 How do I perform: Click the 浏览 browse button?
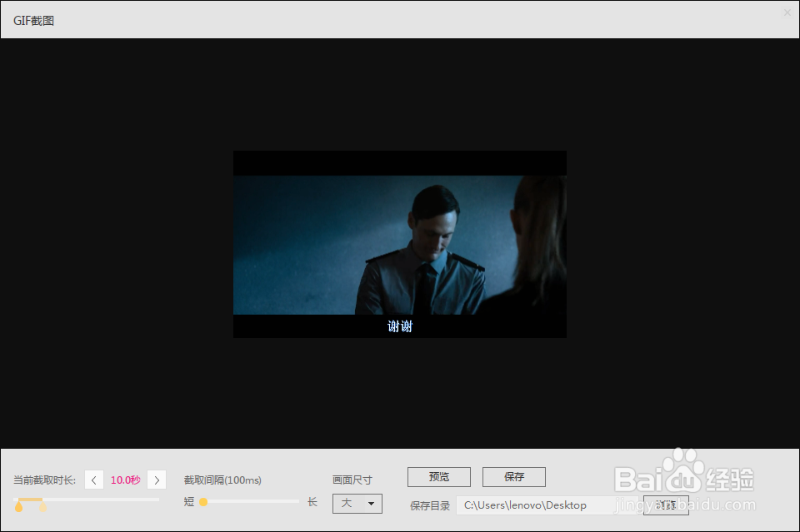tap(666, 505)
